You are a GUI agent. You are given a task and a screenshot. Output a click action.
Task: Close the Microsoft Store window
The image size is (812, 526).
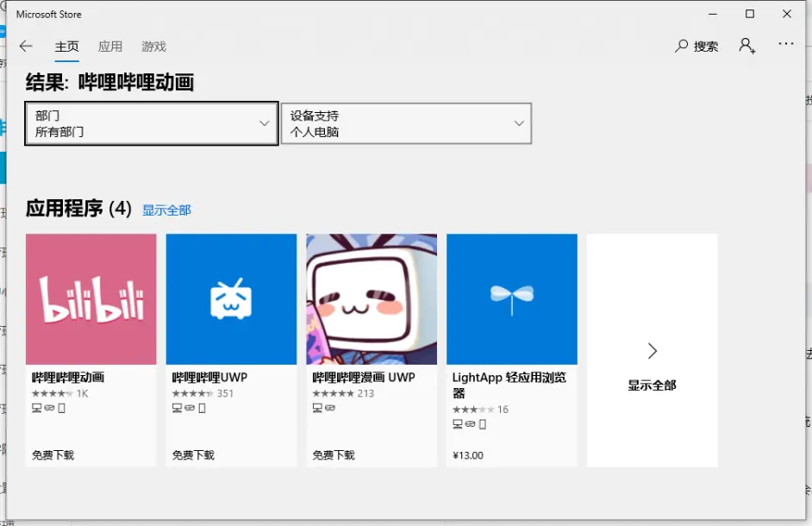click(787, 14)
